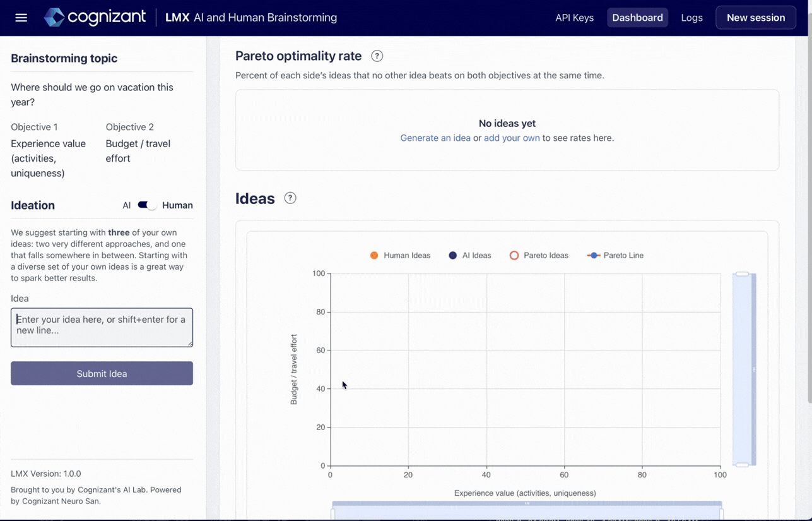
Task: Focus the Idea text input field
Action: (x=102, y=327)
